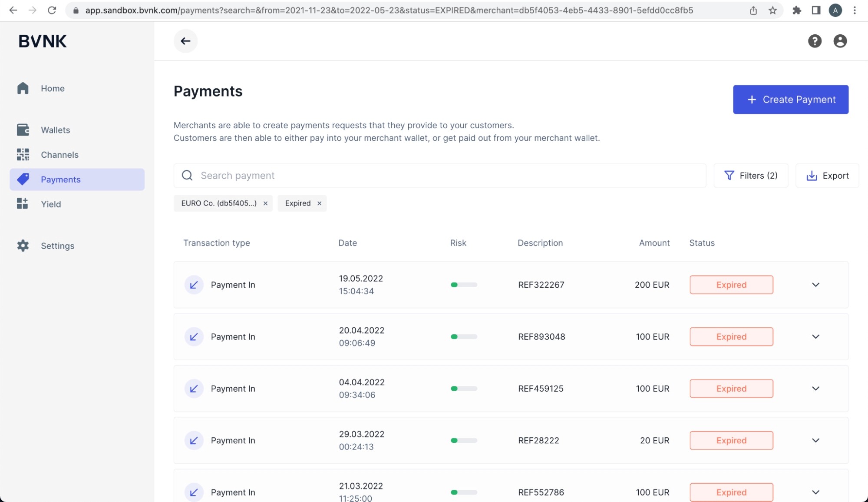Click the back arrow button
This screenshot has width=868, height=502.
click(185, 41)
